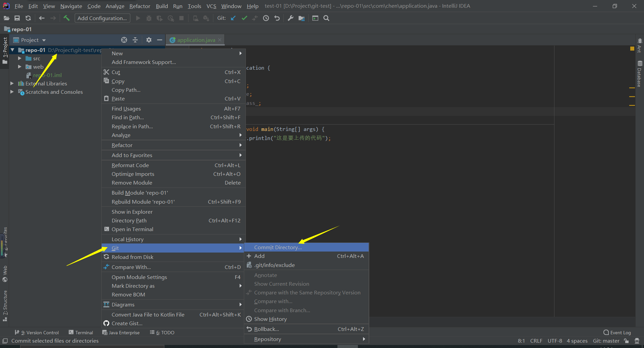This screenshot has height=348, width=644.
Task: Select Reload from Disk
Action: [x=173, y=257]
